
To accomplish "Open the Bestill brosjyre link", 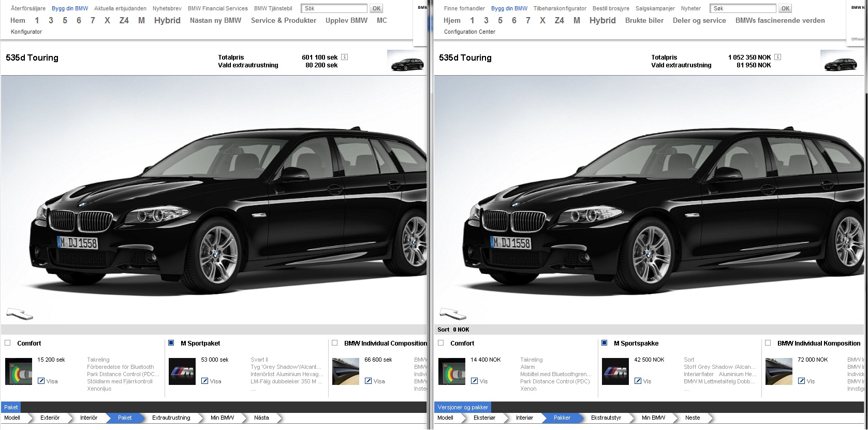I will pos(611,8).
